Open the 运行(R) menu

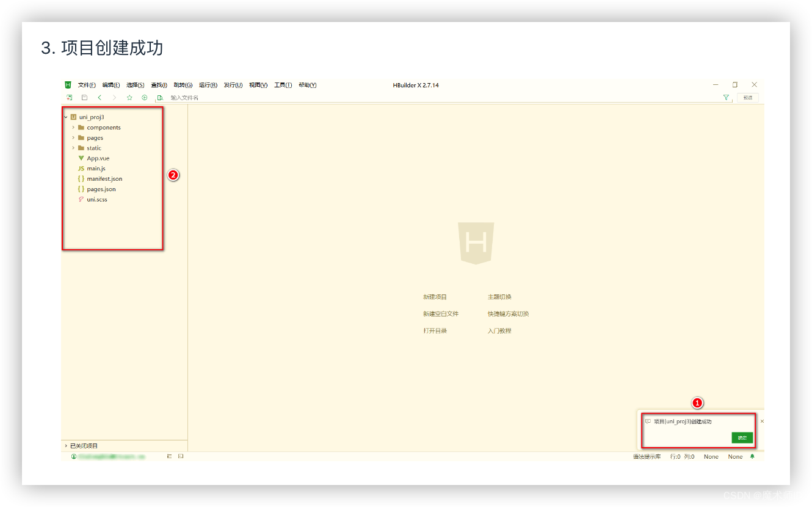(208, 85)
